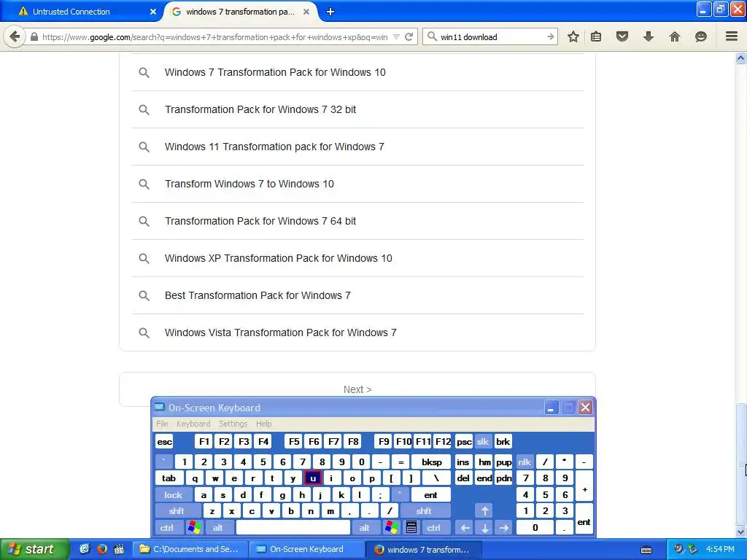The width and height of the screenshot is (747, 560).
Task: Click the space bar key
Action: (x=293, y=528)
